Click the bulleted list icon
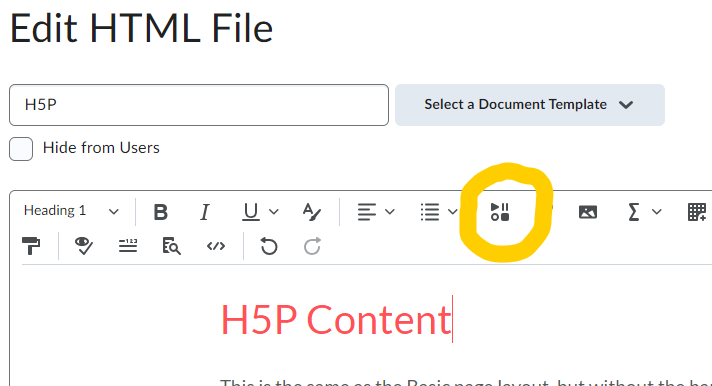 coord(430,212)
